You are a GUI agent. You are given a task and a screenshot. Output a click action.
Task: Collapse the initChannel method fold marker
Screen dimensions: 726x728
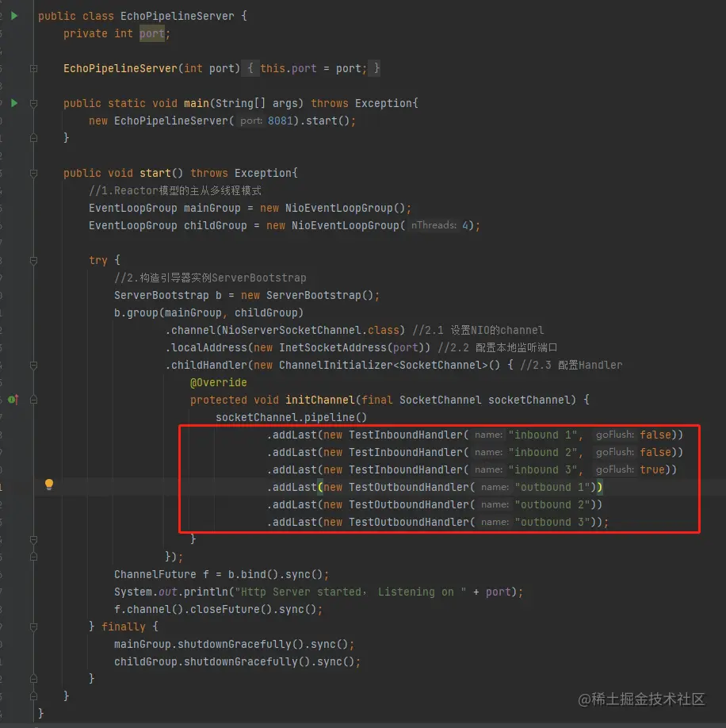[34, 400]
